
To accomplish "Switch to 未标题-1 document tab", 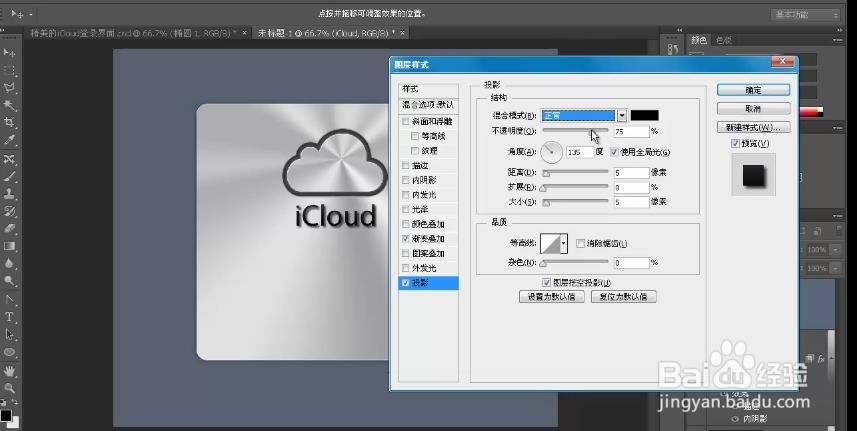I will 327,33.
